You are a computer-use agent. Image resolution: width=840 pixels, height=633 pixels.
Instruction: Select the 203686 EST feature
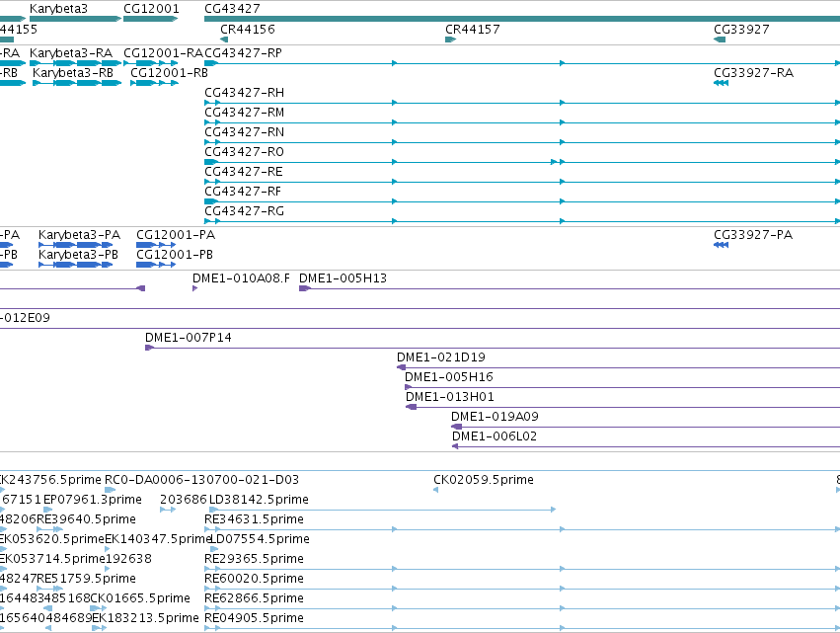point(168,510)
